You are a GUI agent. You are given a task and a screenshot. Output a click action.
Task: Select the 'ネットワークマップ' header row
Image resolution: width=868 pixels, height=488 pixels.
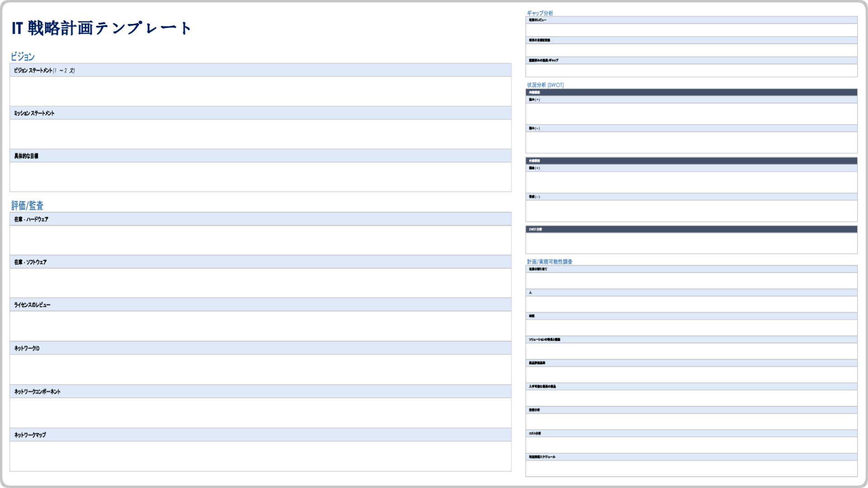260,435
